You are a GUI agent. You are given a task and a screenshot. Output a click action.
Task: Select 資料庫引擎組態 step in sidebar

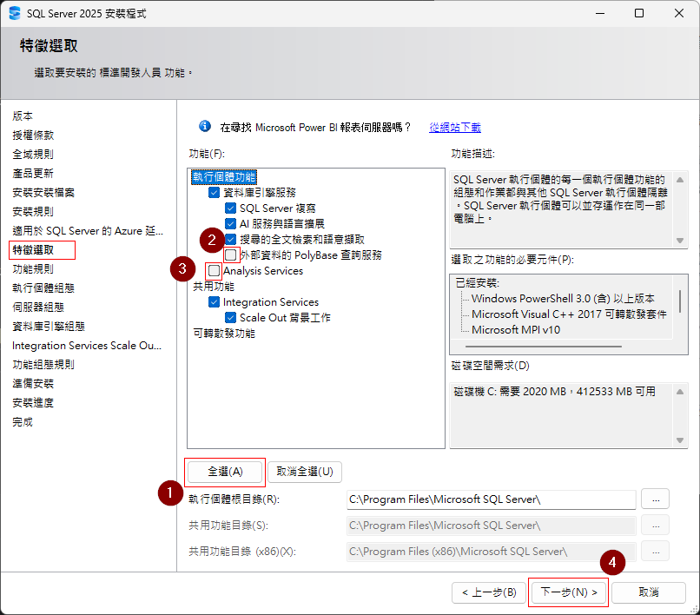click(49, 326)
